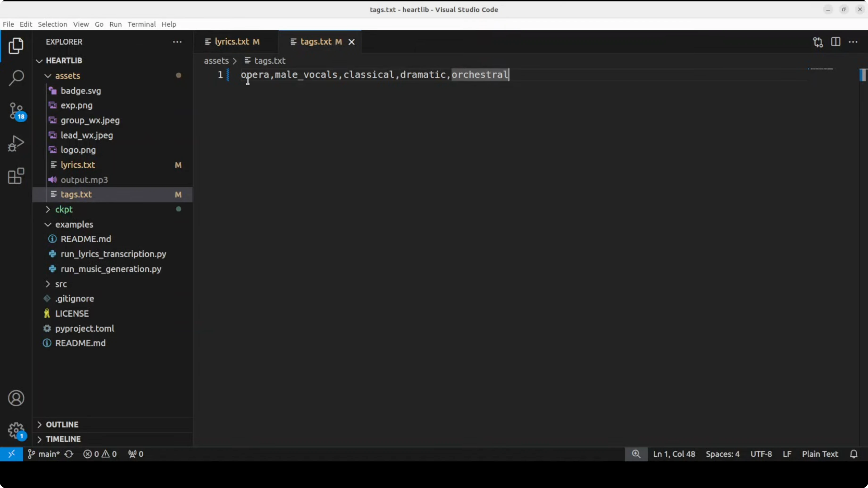Expand the ckpt folder
Viewport: 868px width, 488px height.
click(x=64, y=210)
